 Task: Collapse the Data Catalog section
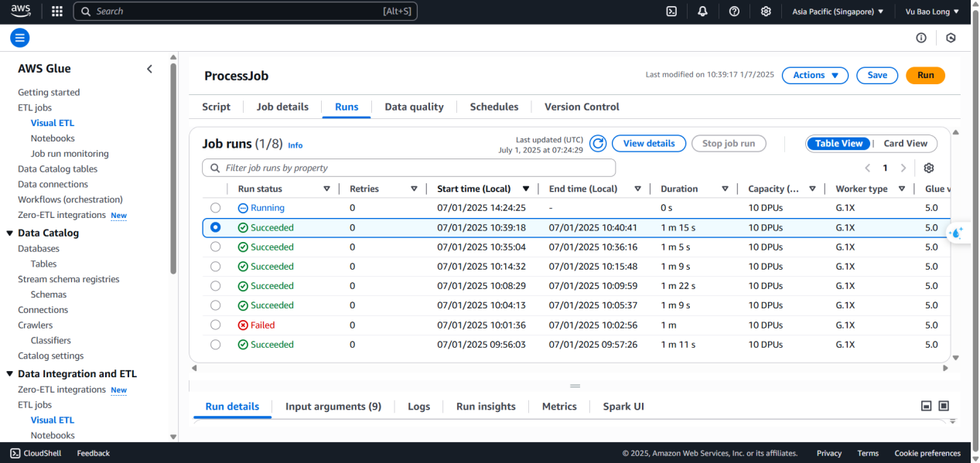(10, 233)
